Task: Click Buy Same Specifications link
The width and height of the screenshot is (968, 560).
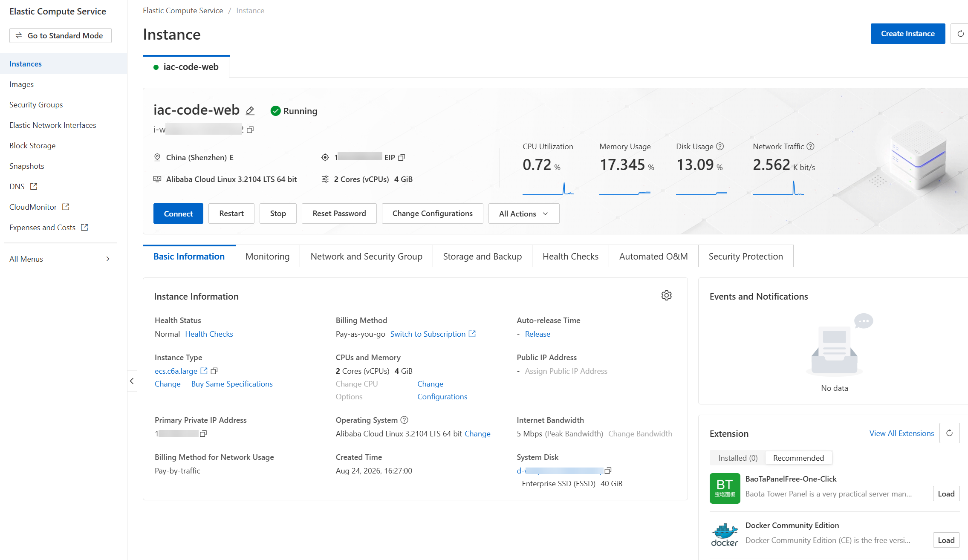Action: pos(232,384)
